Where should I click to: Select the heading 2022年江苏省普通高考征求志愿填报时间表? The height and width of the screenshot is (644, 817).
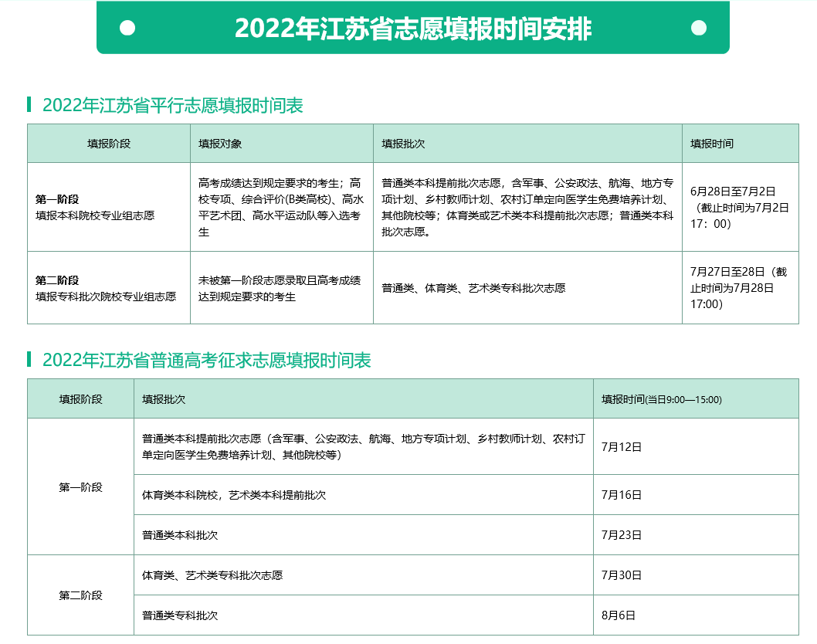pyautogui.click(x=207, y=361)
